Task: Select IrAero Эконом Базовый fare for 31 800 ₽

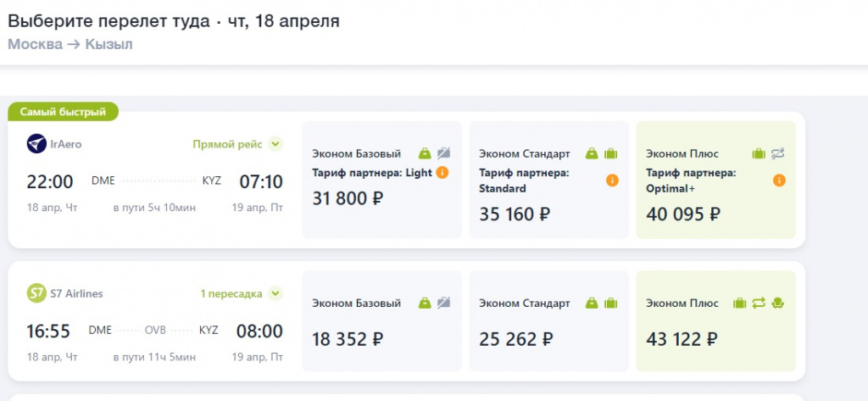Action: pos(382,180)
